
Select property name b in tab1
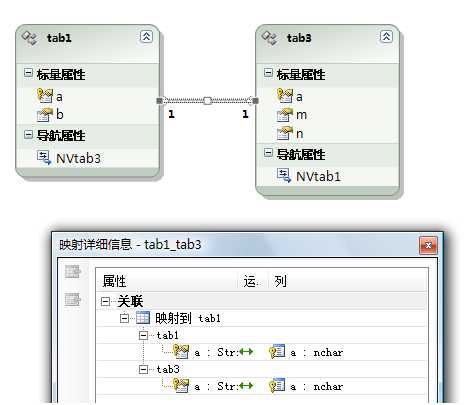coord(60,114)
